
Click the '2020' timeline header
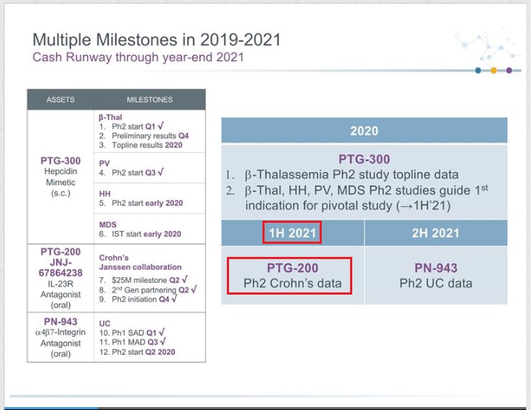click(365, 131)
